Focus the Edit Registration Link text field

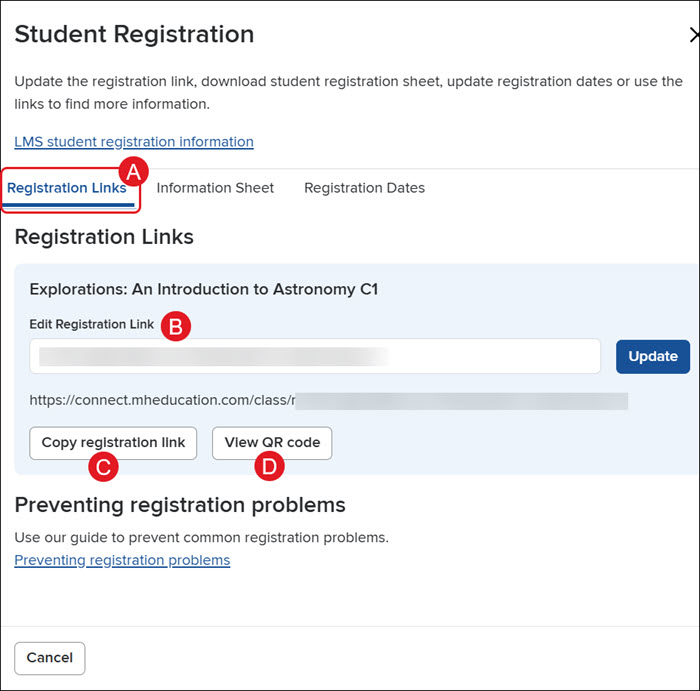pyautogui.click(x=315, y=356)
